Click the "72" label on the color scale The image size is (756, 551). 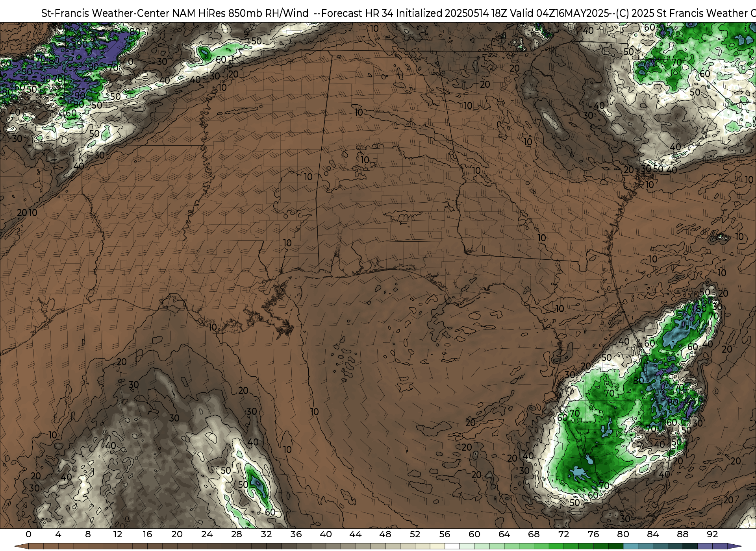pyautogui.click(x=564, y=534)
